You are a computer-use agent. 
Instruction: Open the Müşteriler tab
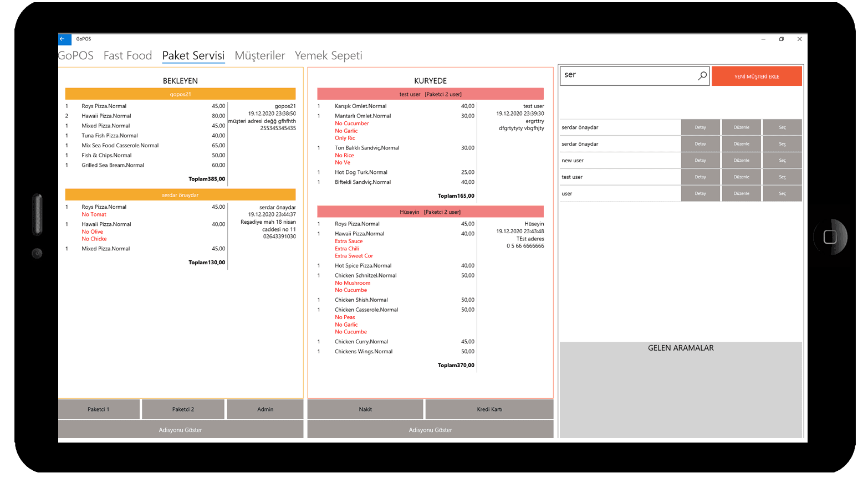[x=260, y=55]
